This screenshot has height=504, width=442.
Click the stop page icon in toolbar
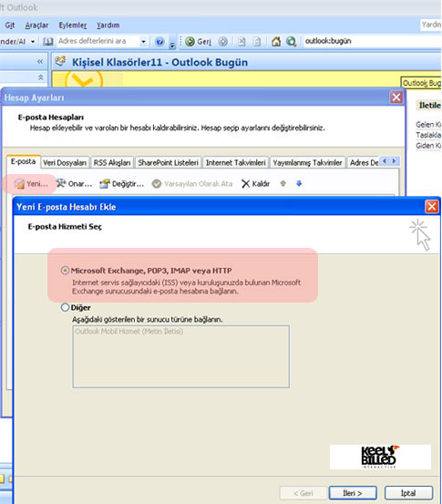coord(242,41)
